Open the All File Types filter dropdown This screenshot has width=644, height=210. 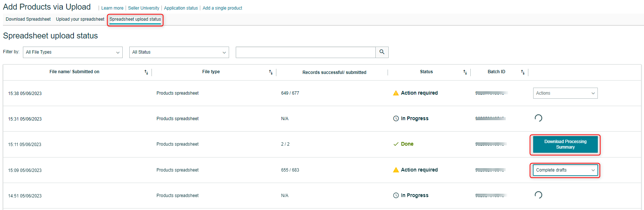[x=73, y=52]
